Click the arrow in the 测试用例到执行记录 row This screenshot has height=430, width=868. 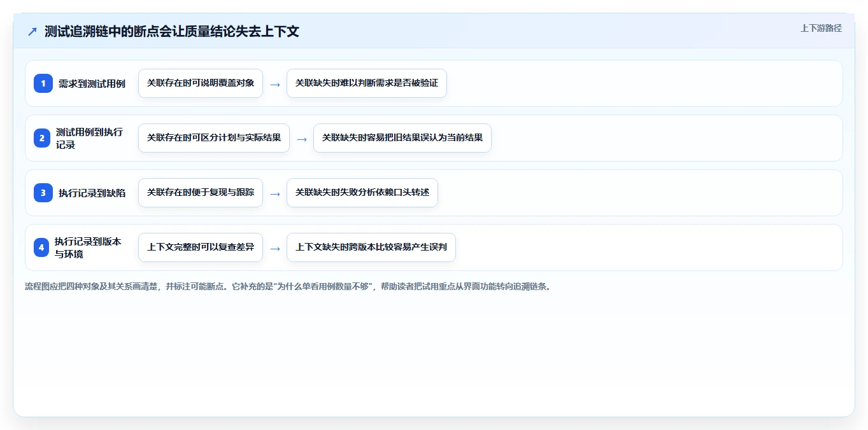(x=302, y=139)
